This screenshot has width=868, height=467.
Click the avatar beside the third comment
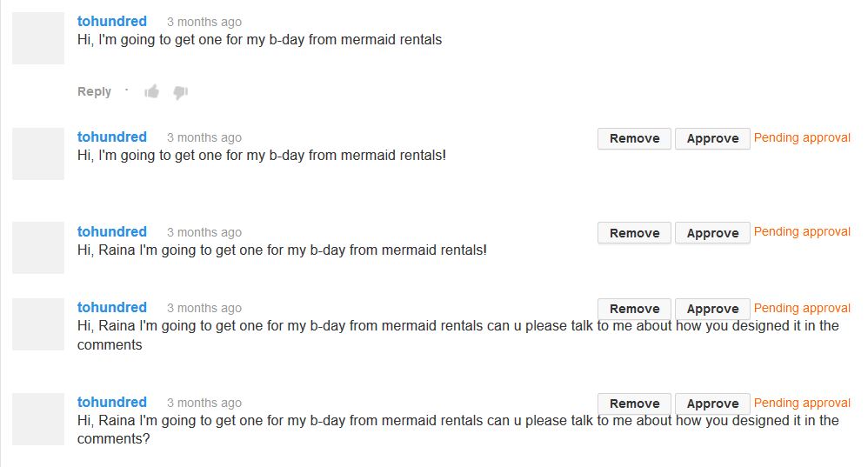38,248
